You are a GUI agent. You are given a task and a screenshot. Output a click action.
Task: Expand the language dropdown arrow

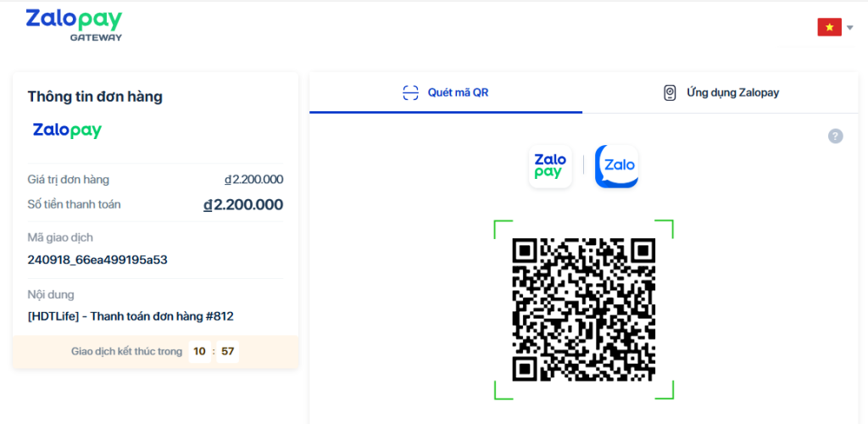[x=849, y=27]
